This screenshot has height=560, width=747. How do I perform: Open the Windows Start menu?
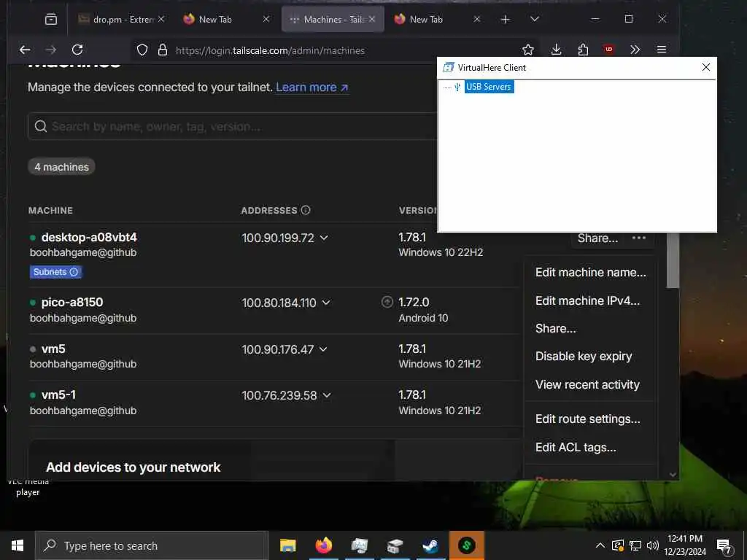[x=18, y=545]
